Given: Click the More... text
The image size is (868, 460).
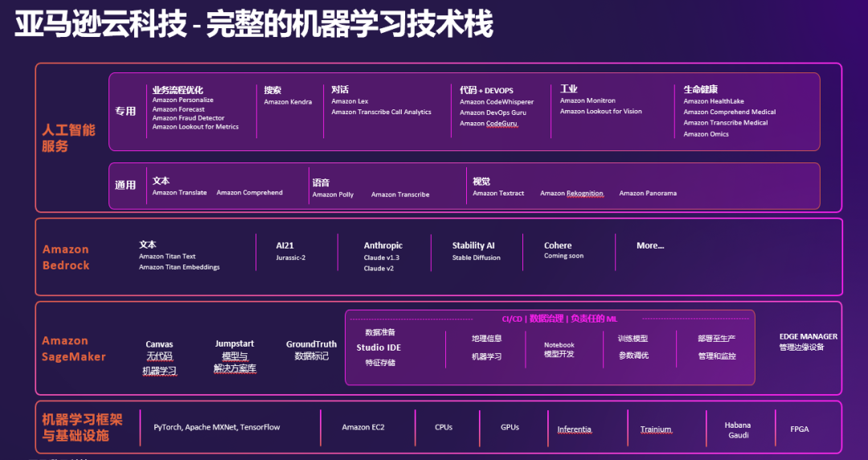Looking at the screenshot, I should click(650, 245).
